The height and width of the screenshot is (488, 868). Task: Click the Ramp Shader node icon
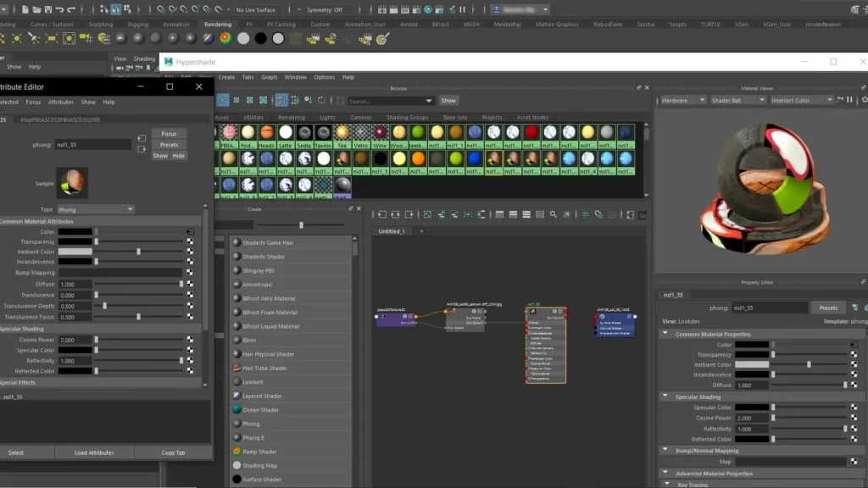[236, 452]
